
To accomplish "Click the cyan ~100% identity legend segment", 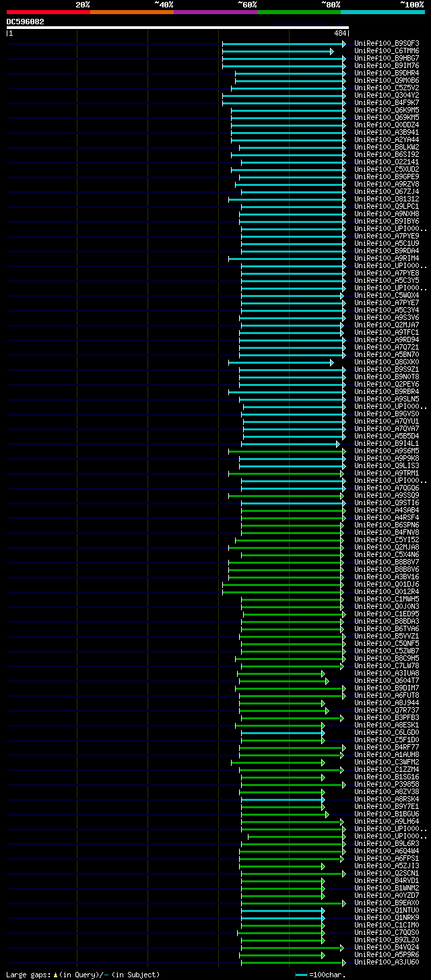I will 383,11.
